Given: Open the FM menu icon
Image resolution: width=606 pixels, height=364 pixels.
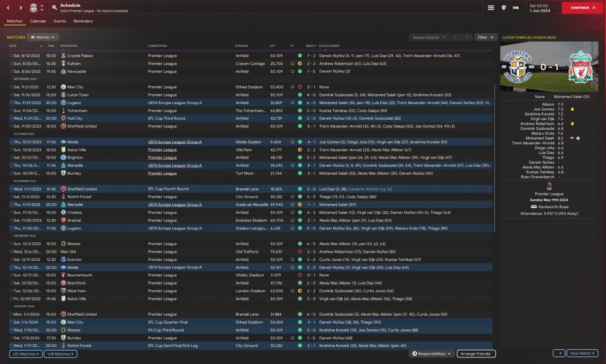Looking at the screenshot, I should 516,8.
